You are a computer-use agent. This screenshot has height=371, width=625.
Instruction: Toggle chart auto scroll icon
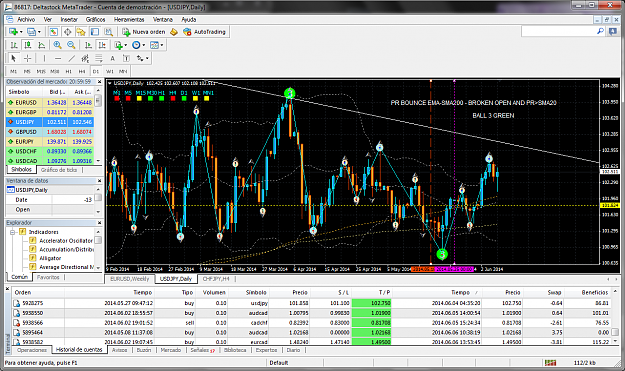coord(88,45)
